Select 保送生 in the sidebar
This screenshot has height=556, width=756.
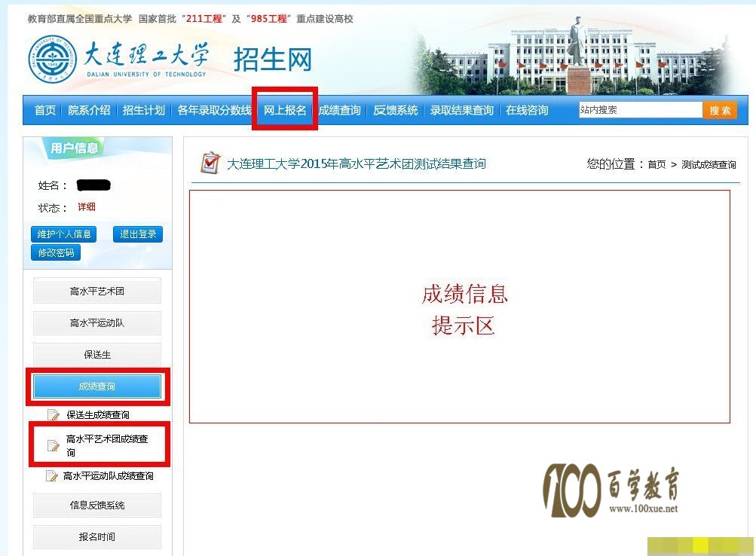click(x=97, y=355)
